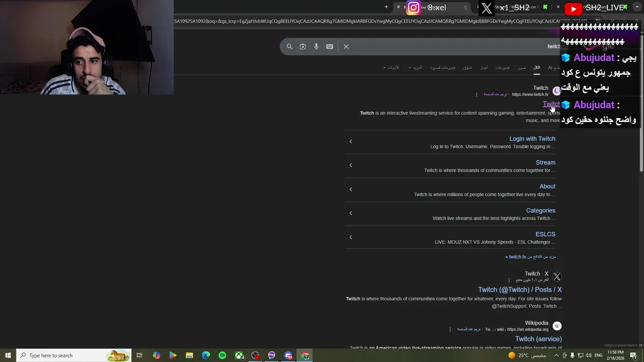Launch Copilot from the taskbar
The image size is (644, 362).
(x=156, y=355)
